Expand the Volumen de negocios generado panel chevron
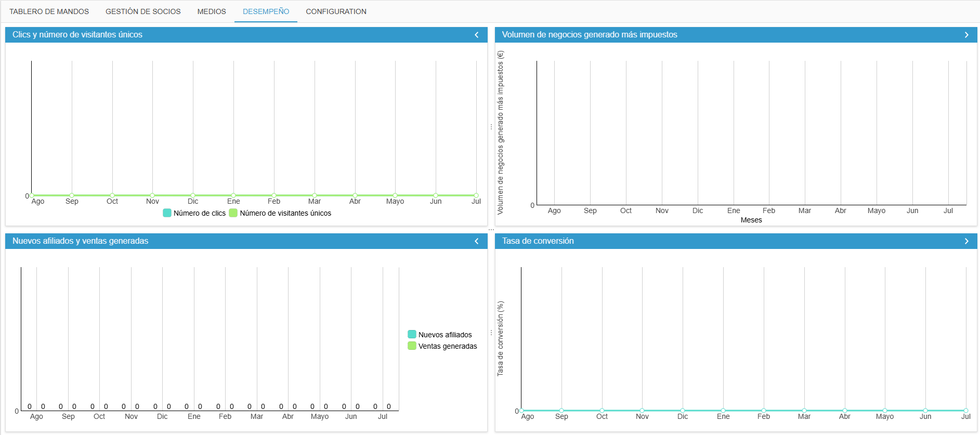The image size is (980, 435). coord(966,35)
